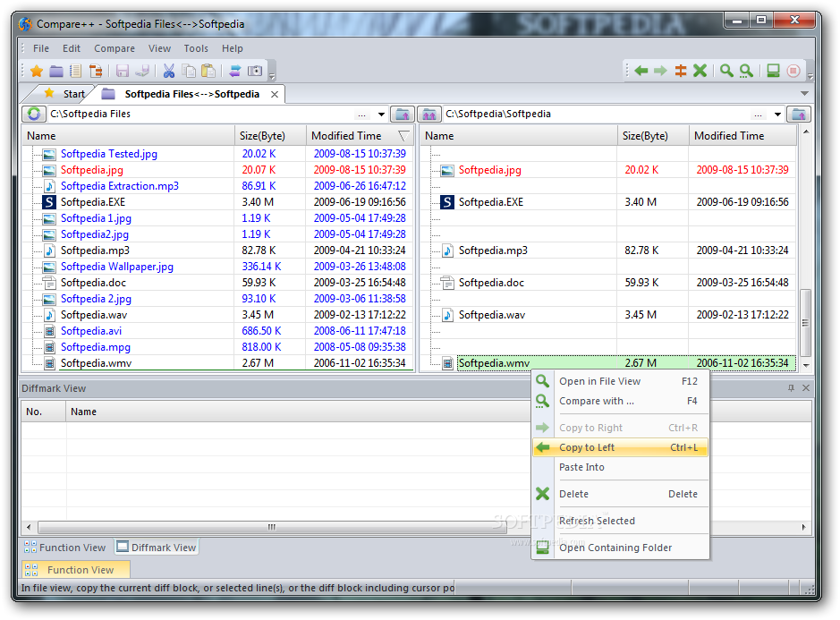This screenshot has height=620, width=840.
Task: Expand the left toolbar options arrow
Action: click(x=272, y=76)
